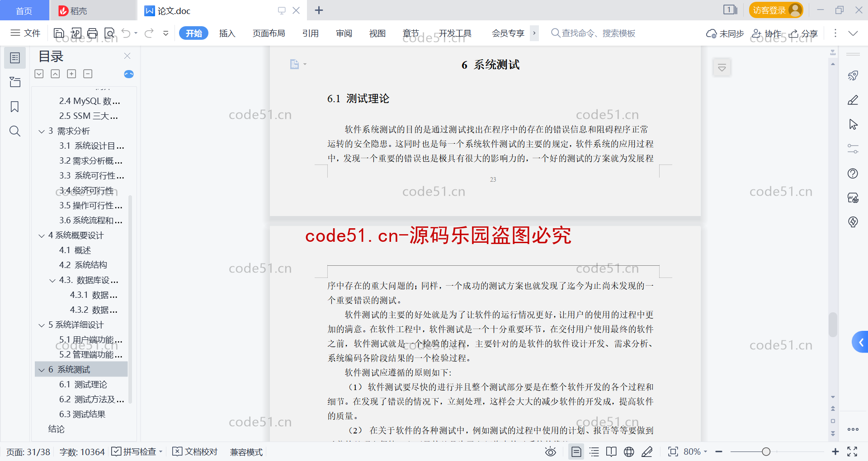868x461 pixels.
Task: Switch to the 首页 tab
Action: [24, 10]
